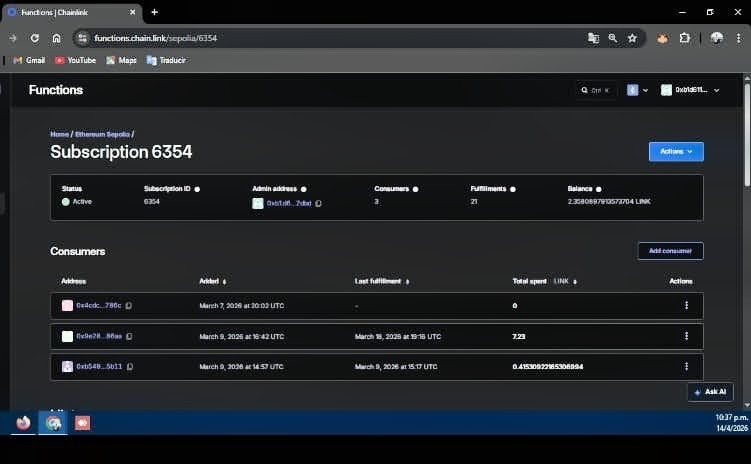Select the Active status text
This screenshot has width=751, height=464.
click(82, 202)
